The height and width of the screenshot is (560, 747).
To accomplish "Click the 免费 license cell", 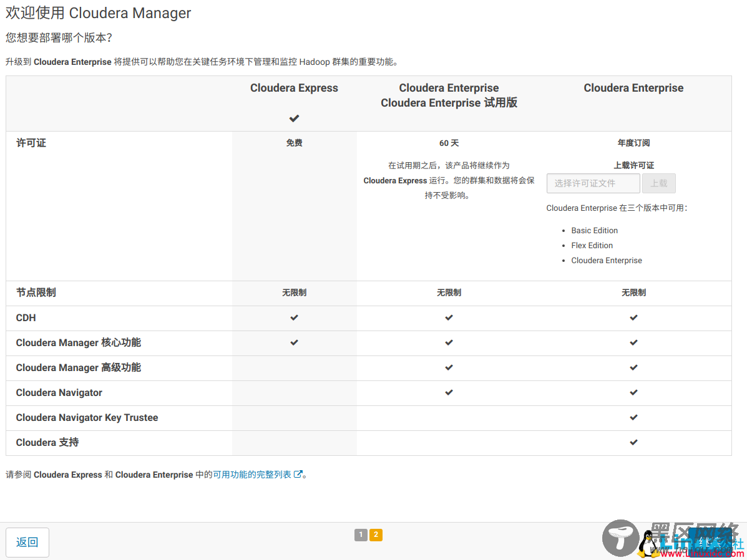I will 294,143.
